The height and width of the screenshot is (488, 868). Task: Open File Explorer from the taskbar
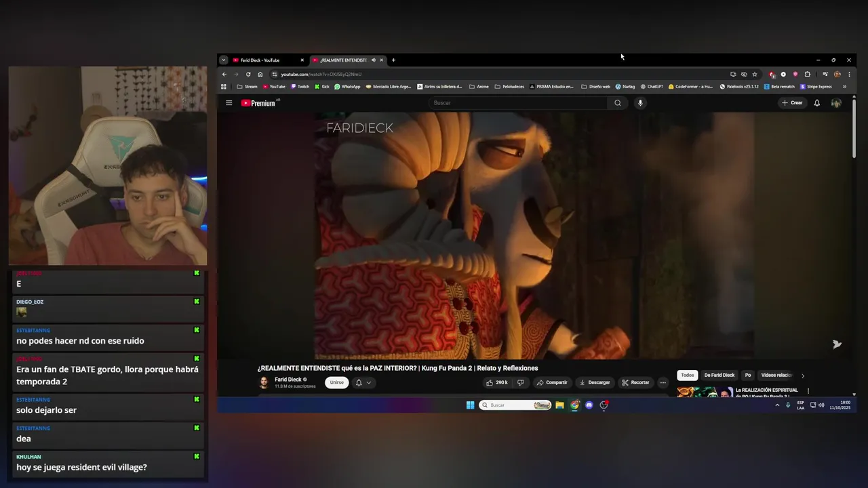click(559, 405)
